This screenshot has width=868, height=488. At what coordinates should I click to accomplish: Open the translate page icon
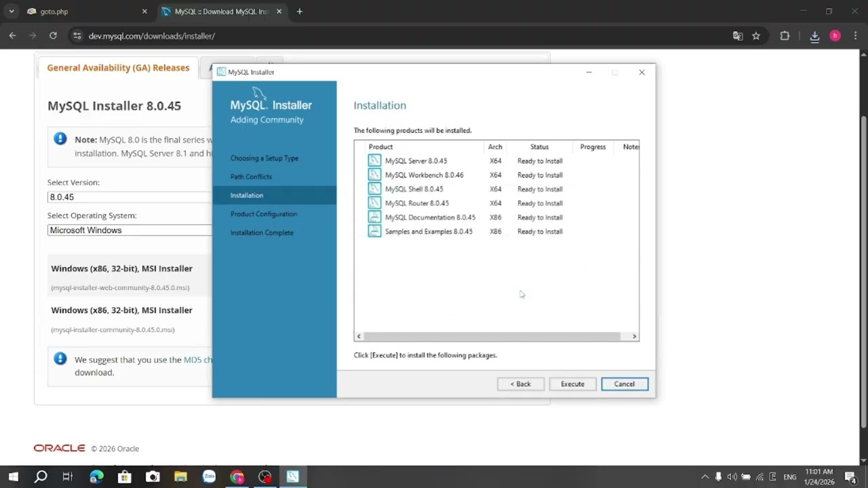738,36
